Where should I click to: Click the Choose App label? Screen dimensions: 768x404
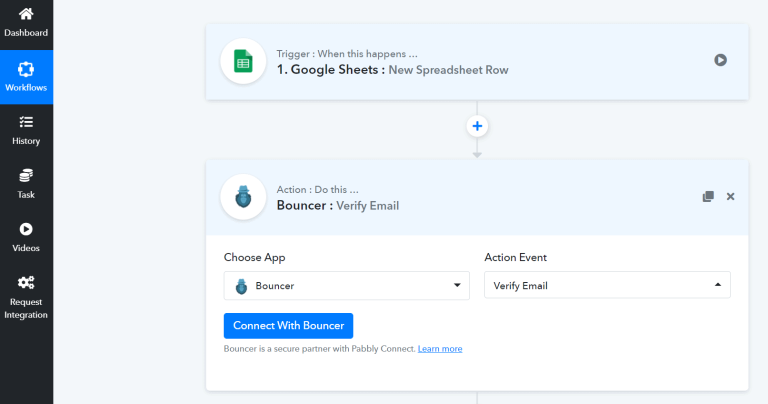click(x=254, y=258)
